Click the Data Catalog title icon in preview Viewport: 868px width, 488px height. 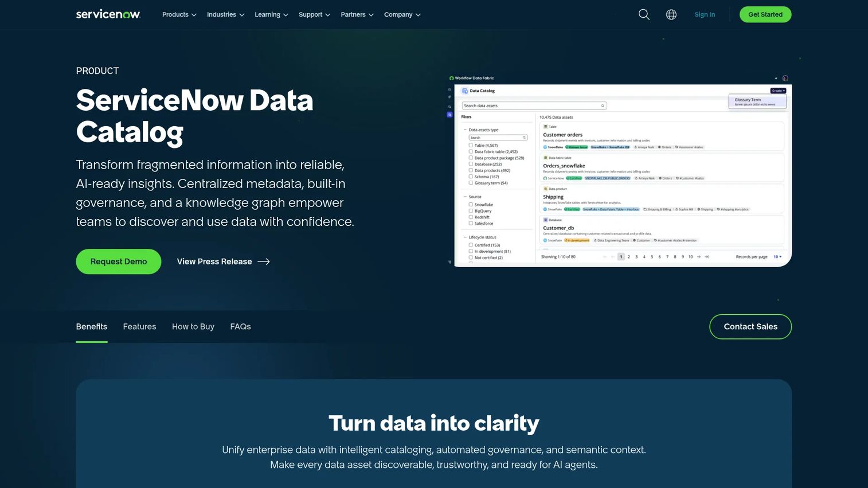click(465, 91)
